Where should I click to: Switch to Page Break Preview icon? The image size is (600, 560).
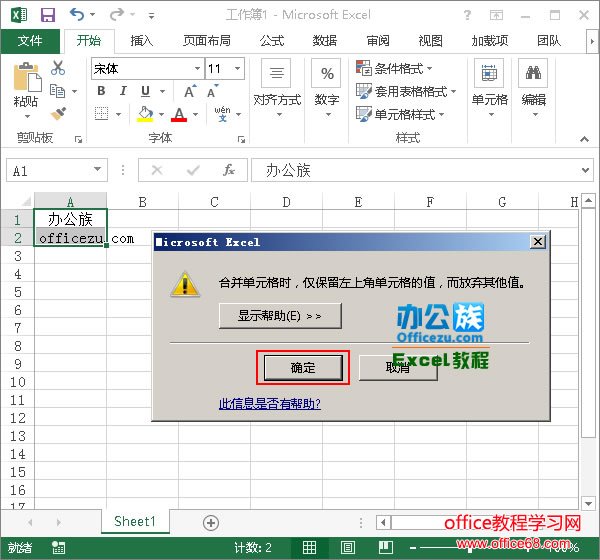tap(386, 548)
